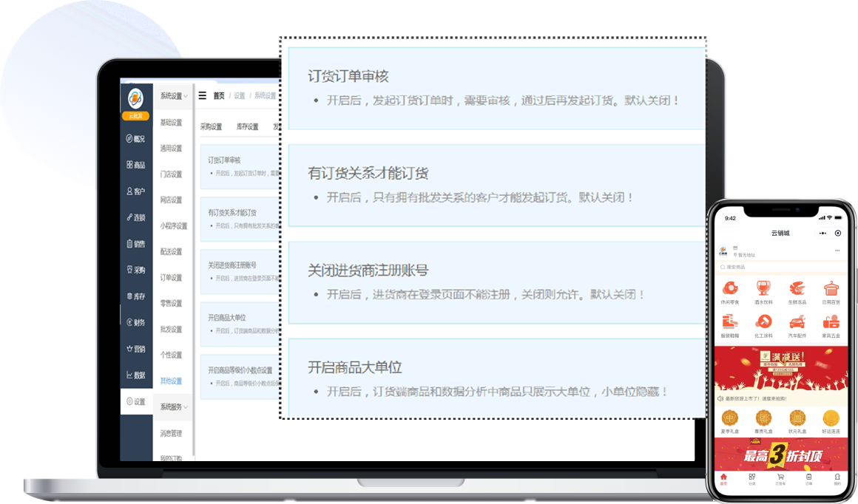Click the hamburger menu icon beside 首页

coord(202,96)
